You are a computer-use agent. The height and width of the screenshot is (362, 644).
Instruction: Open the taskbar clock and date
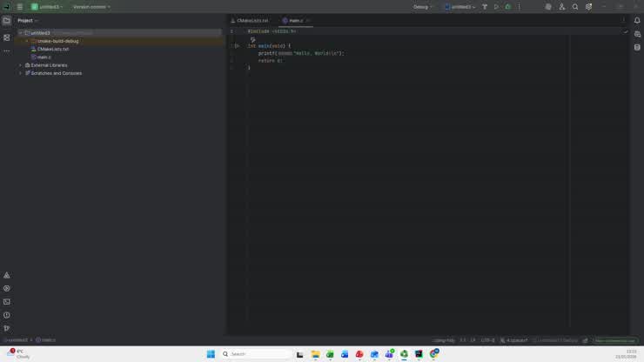(x=626, y=354)
